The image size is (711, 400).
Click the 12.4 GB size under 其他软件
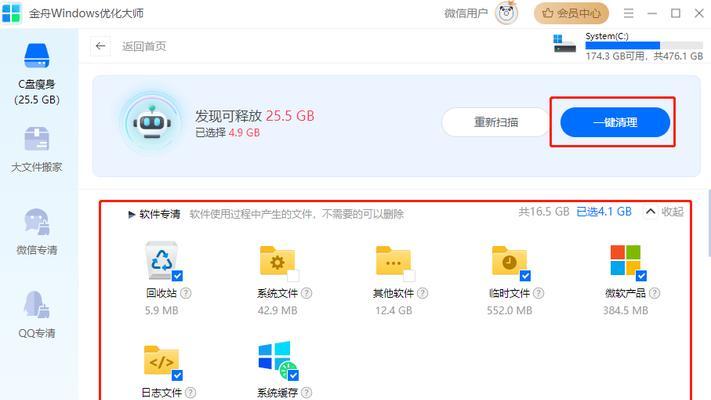click(x=394, y=311)
